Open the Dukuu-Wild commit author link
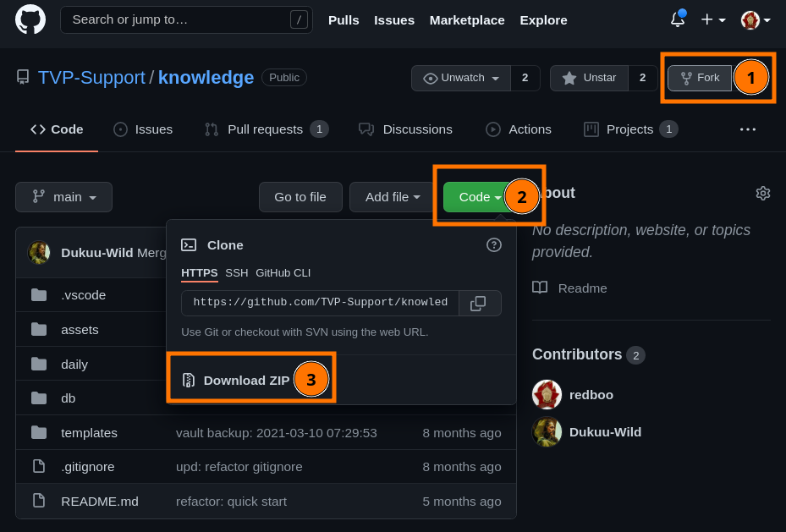The width and height of the screenshot is (786, 532). (96, 253)
